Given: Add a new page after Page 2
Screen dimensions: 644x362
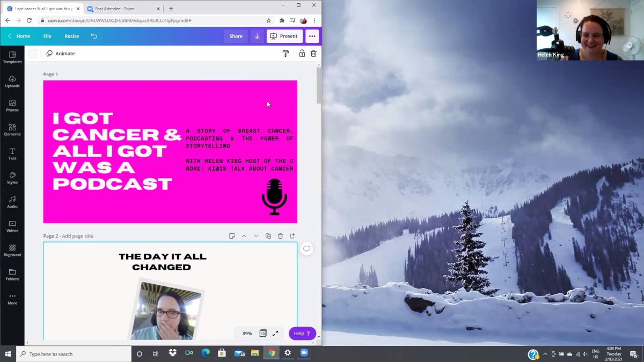Looking at the screenshot, I should (x=292, y=236).
